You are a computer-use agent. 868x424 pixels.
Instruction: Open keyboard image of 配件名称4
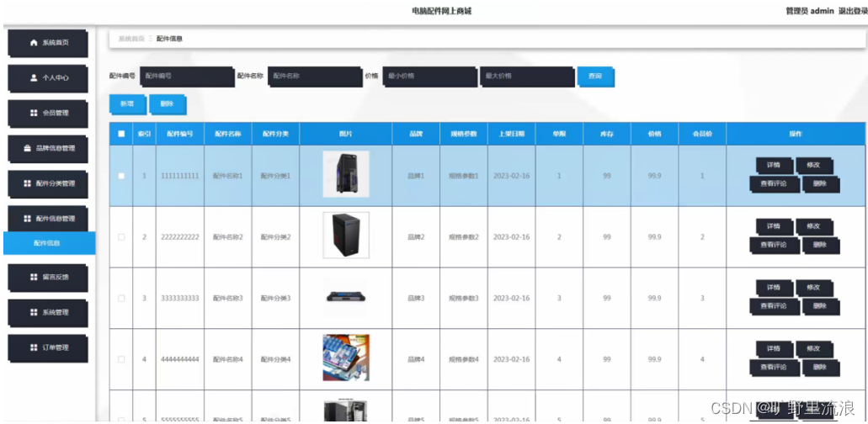tap(346, 358)
